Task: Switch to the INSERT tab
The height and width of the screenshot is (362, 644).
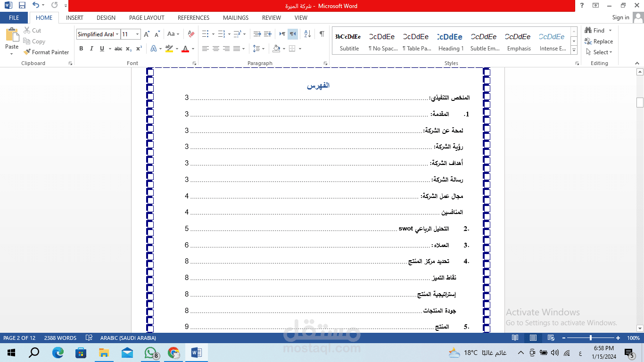Action: [74, 18]
